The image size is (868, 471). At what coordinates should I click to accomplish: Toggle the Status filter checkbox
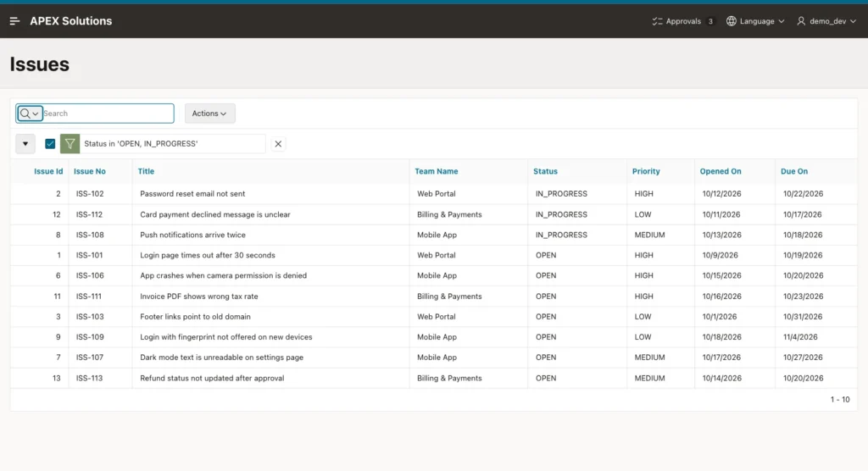[50, 144]
